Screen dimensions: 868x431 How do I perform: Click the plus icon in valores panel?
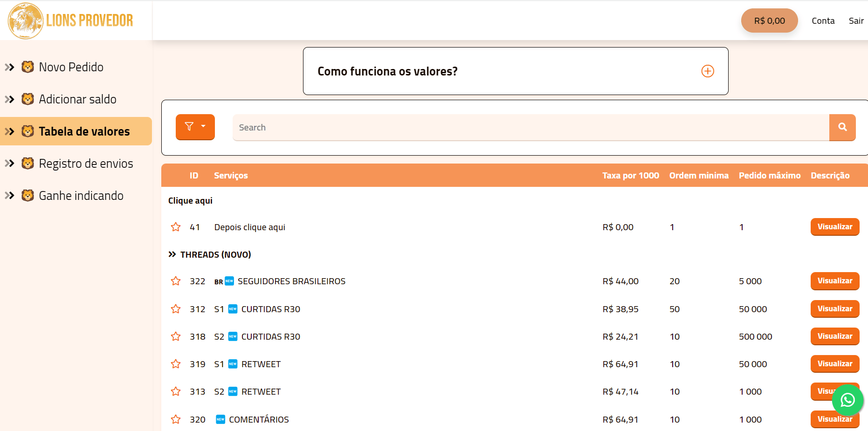point(707,71)
